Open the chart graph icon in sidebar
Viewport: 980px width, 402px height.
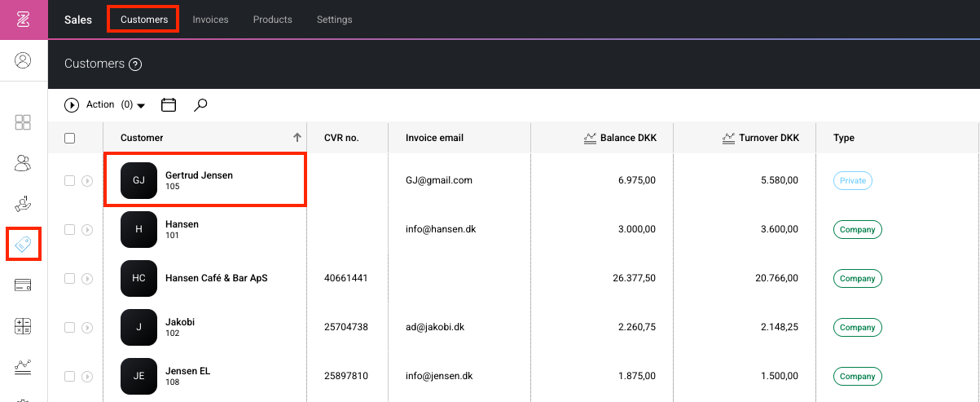click(24, 367)
